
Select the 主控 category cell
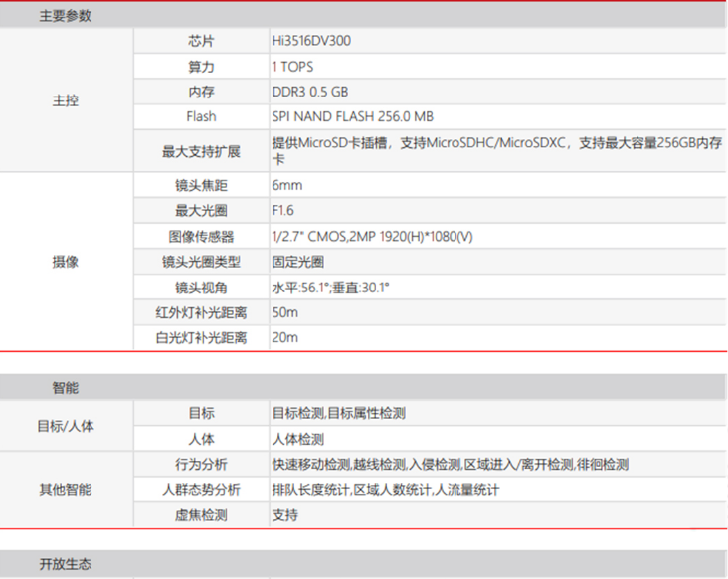(x=66, y=100)
